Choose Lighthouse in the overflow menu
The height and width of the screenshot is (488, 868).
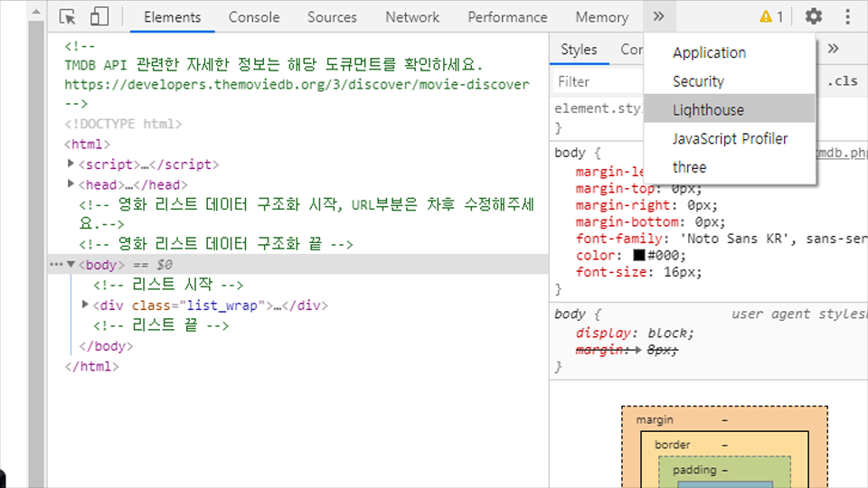(x=730, y=109)
